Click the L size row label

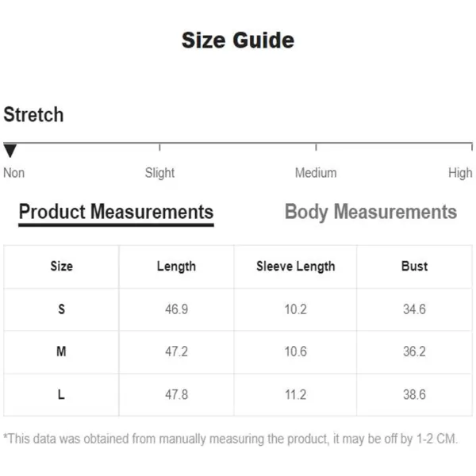click(61, 394)
